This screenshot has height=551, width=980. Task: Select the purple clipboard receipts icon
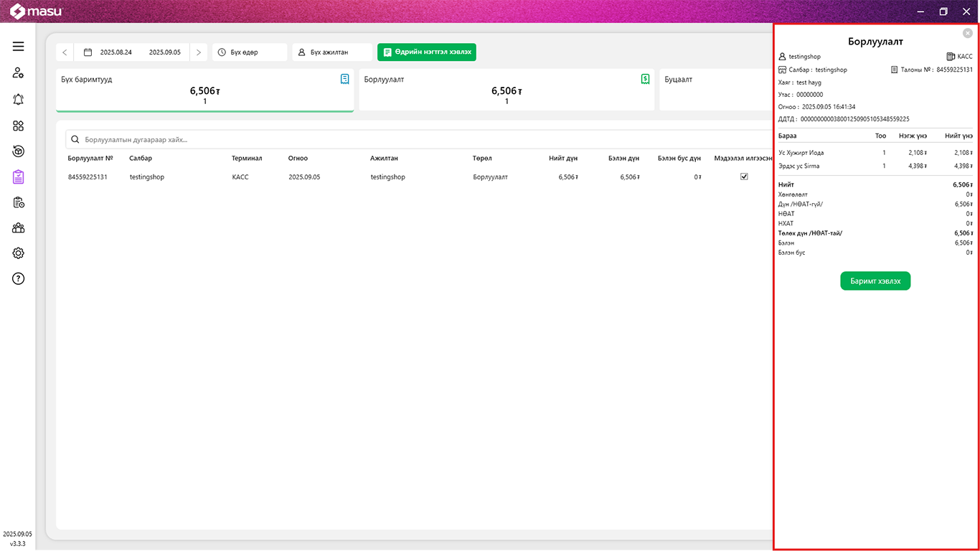pyautogui.click(x=19, y=176)
